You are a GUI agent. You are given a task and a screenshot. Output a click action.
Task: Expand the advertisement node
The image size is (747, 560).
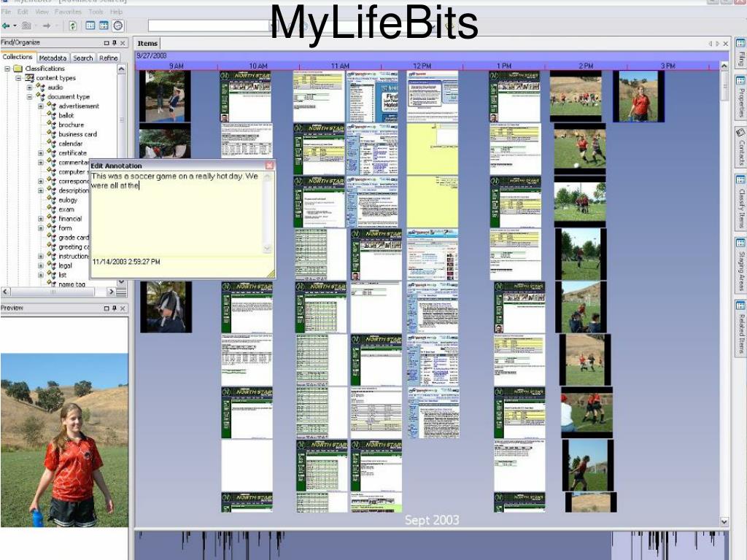41,106
